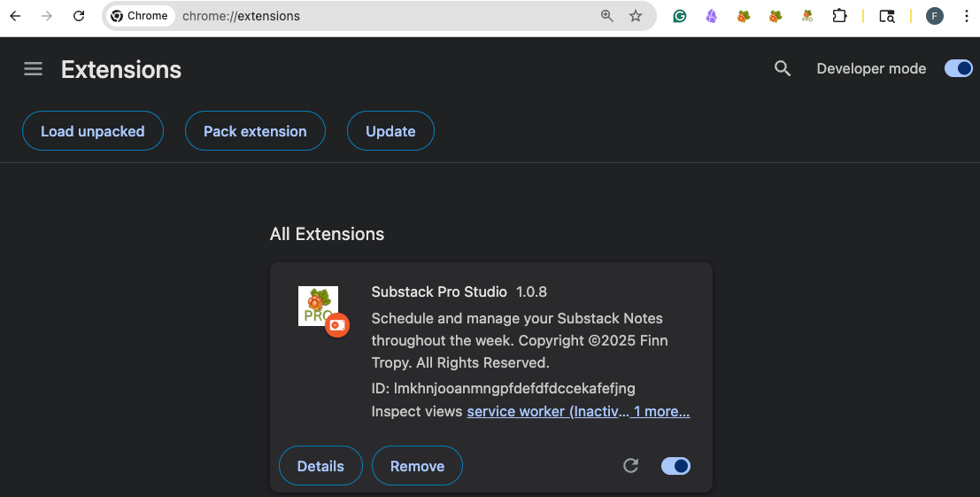This screenshot has height=497, width=980.
Task: Open the Chrome three-dot menu
Action: (966, 16)
